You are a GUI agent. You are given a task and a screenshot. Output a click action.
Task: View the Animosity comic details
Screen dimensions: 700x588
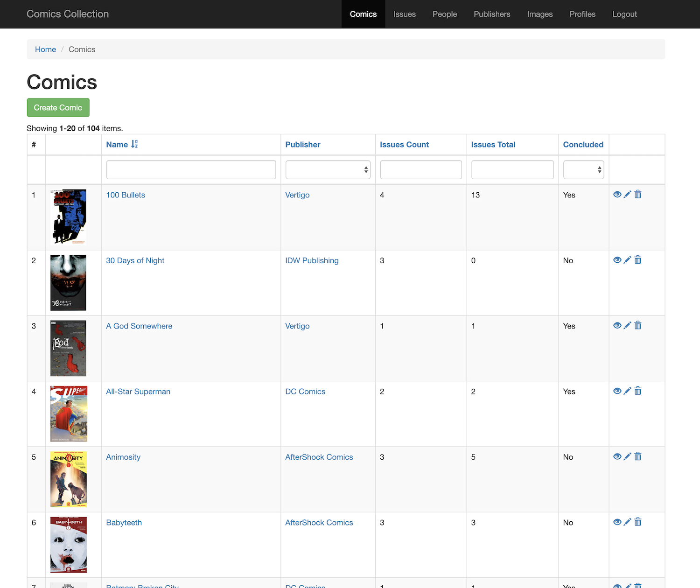[x=617, y=456]
